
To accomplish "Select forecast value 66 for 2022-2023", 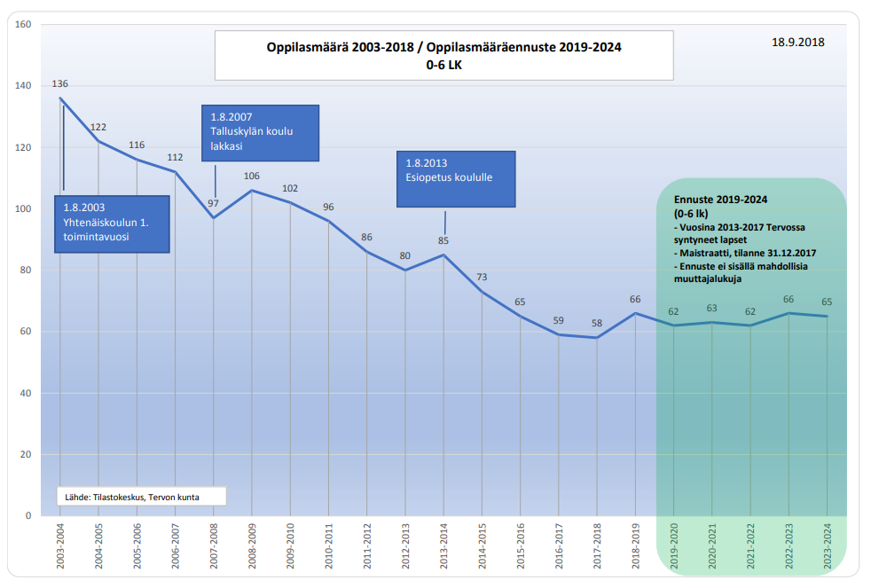I will point(789,299).
